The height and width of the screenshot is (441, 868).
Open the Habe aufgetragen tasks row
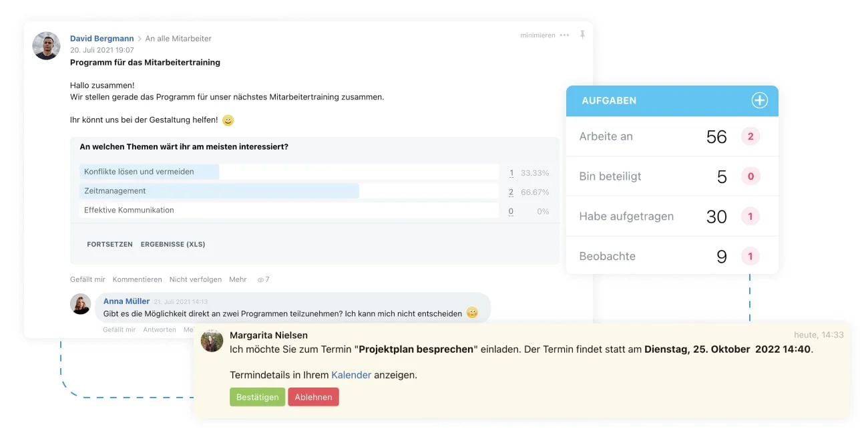672,216
